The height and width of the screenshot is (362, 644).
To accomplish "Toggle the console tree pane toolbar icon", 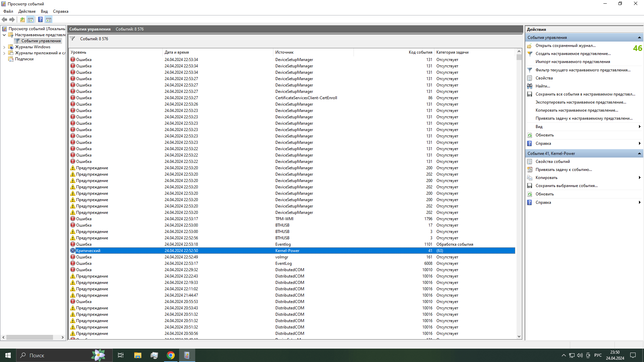I will tap(31, 19).
